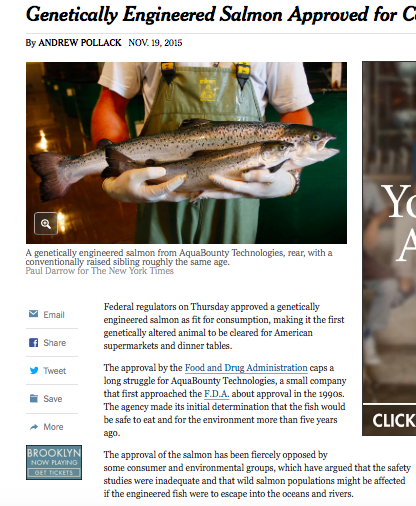Open the F.D.A. link

pyautogui.click(x=216, y=394)
